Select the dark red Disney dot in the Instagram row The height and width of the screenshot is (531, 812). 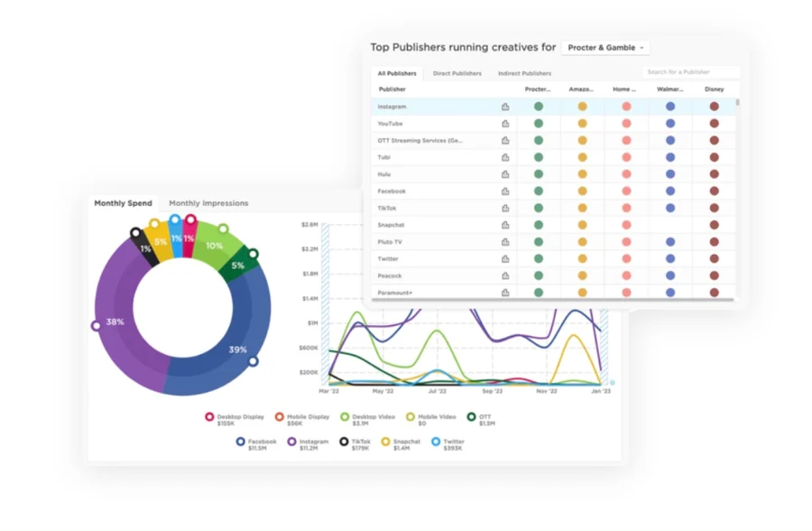click(x=715, y=107)
